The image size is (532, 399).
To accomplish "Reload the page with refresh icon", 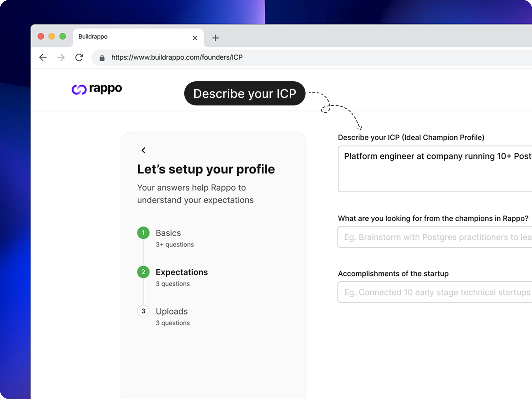I will pos(79,57).
